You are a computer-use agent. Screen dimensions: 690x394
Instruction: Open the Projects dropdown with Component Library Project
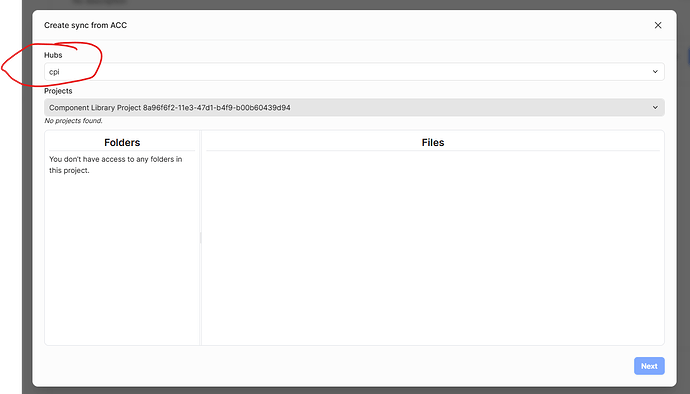pyautogui.click(x=354, y=107)
